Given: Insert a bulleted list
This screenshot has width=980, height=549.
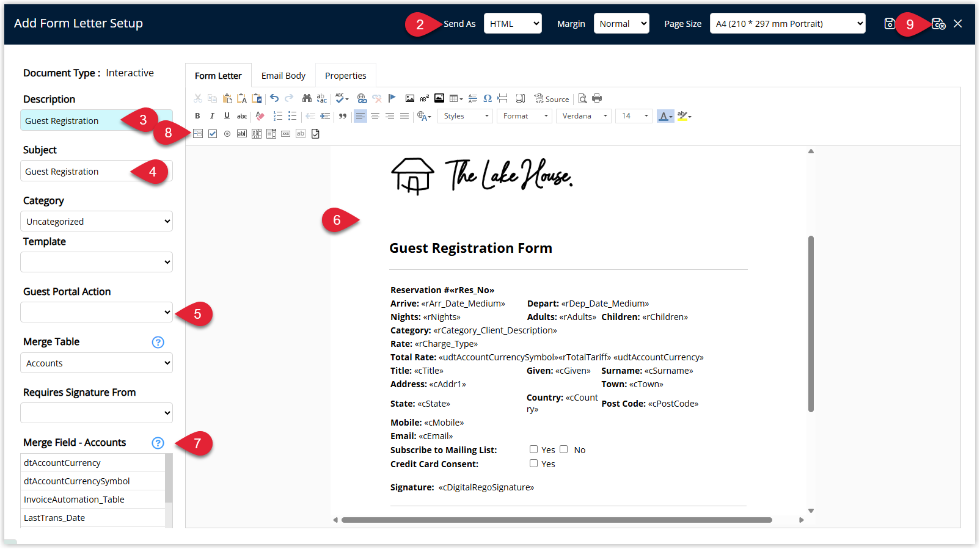Looking at the screenshot, I should tap(293, 116).
